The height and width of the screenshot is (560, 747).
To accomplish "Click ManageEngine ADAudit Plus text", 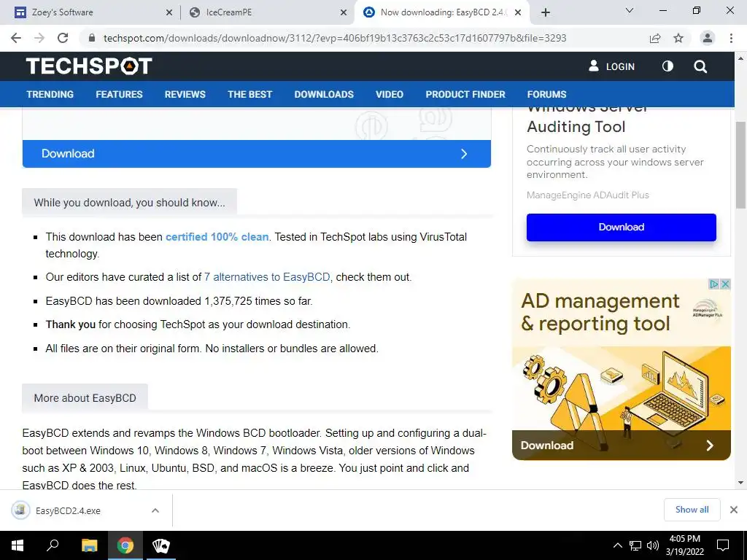I will (587, 195).
